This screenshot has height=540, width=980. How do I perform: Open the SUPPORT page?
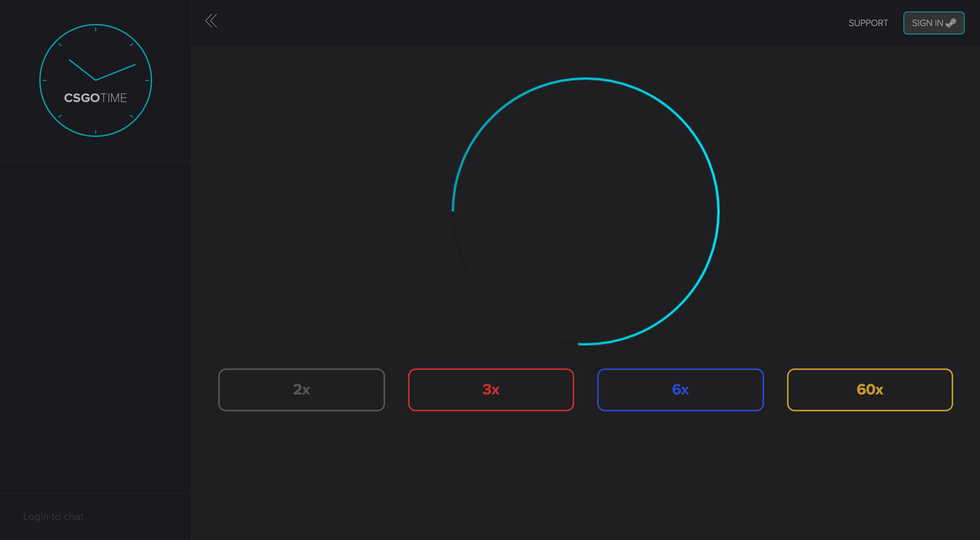tap(868, 23)
